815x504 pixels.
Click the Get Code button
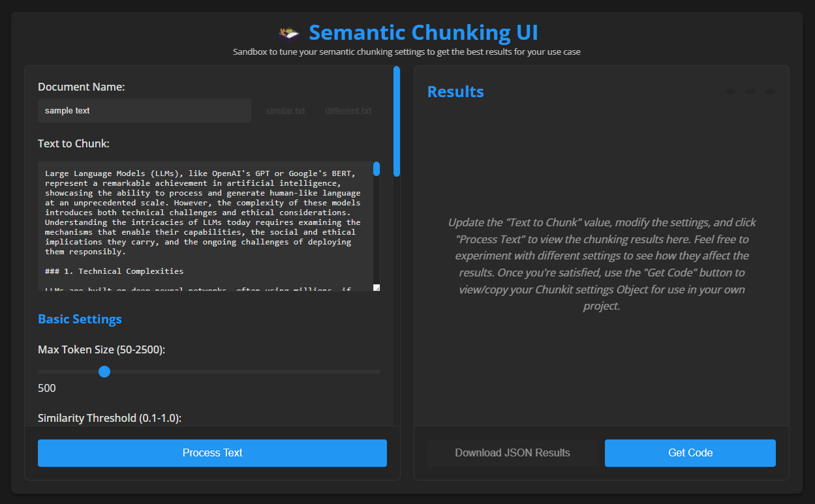click(690, 452)
